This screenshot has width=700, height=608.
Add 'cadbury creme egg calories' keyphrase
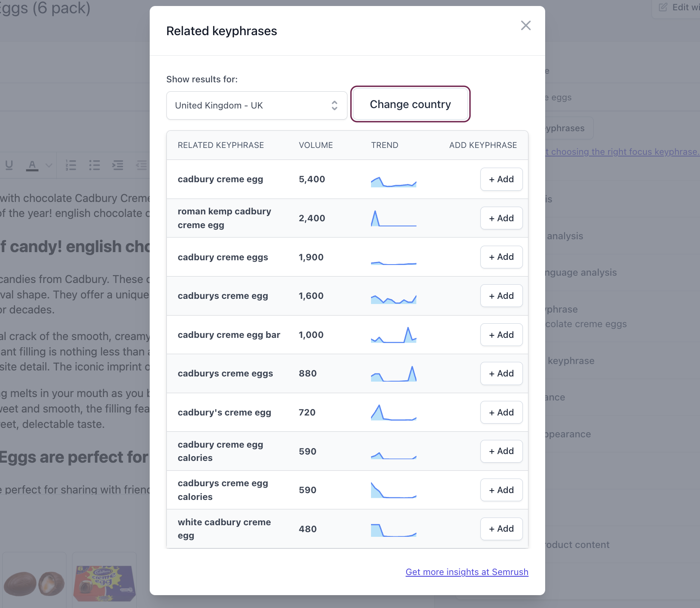pyautogui.click(x=501, y=451)
